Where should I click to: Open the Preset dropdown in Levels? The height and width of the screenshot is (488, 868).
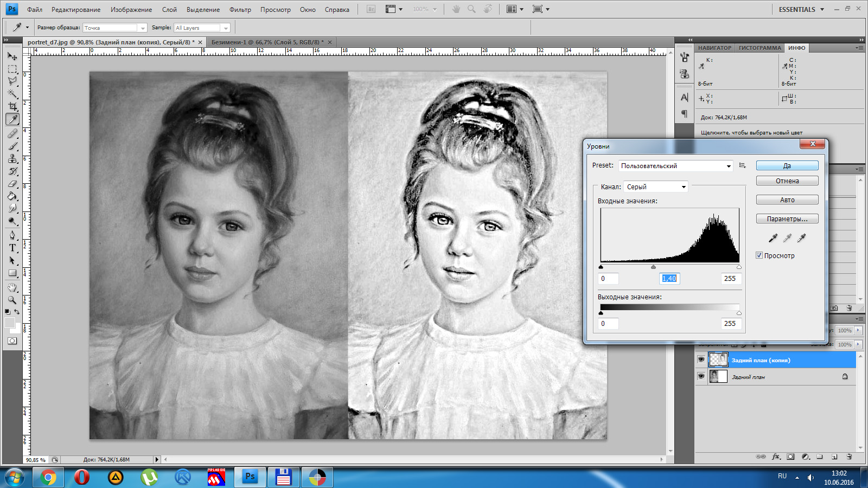pyautogui.click(x=676, y=166)
